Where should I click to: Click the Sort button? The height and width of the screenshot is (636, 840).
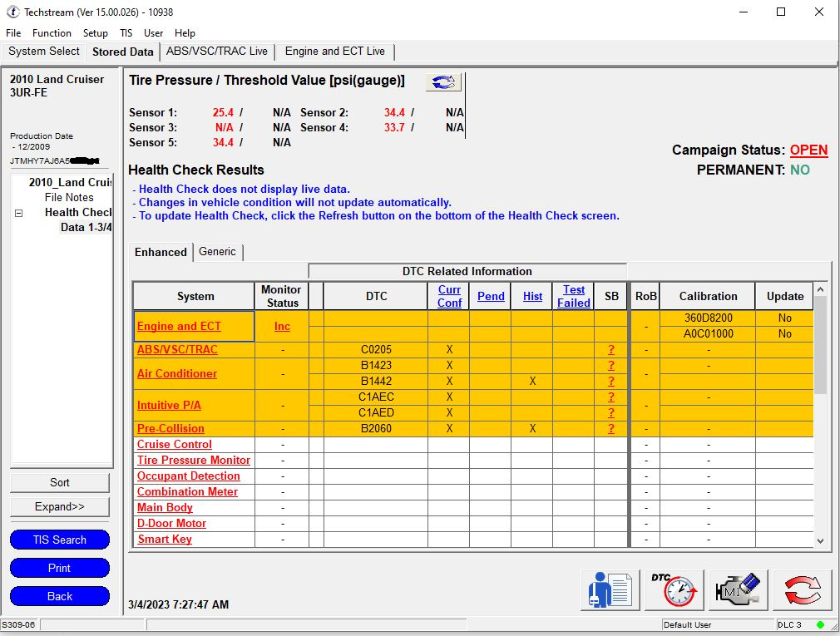coord(60,482)
